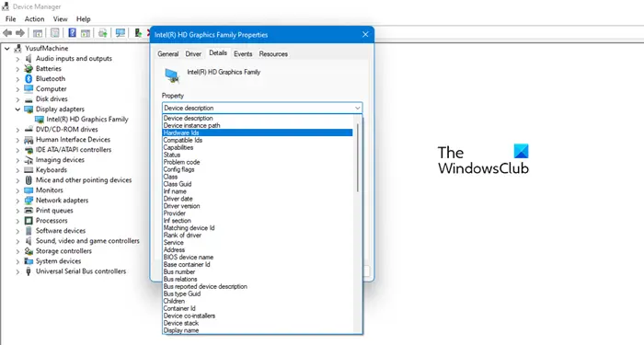This screenshot has height=345, width=644.
Task: Open the Help toolbar icon
Action: pos(73,33)
